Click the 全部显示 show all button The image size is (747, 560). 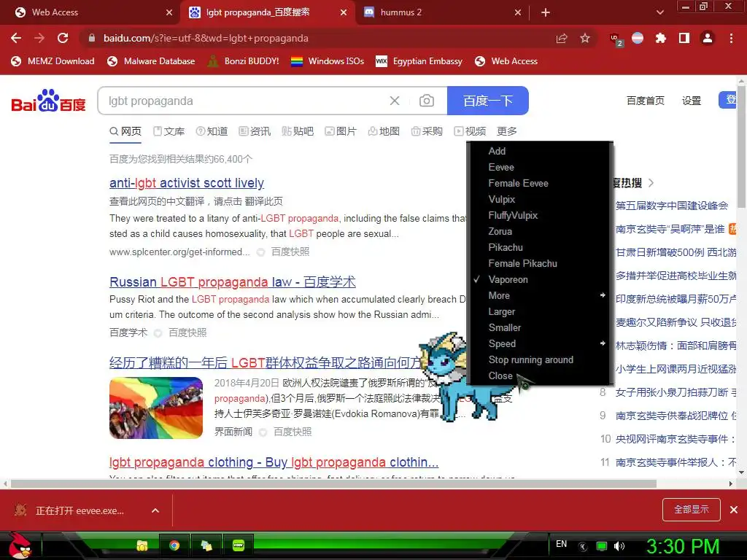pyautogui.click(x=692, y=510)
